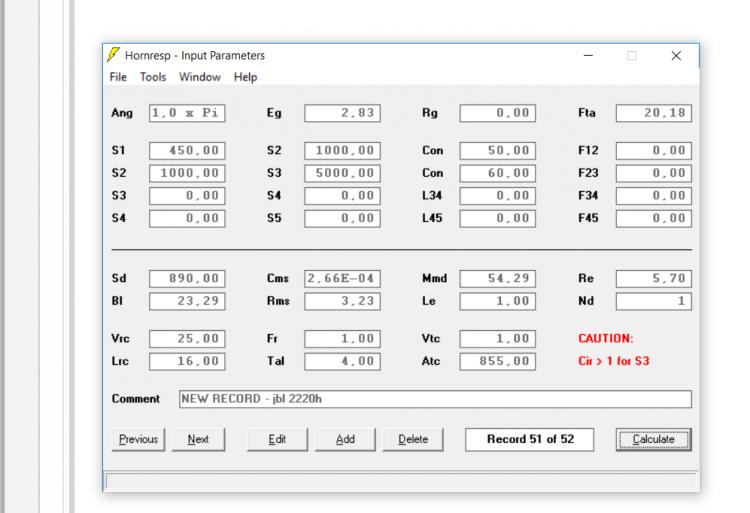The width and height of the screenshot is (750, 513).
Task: Close the Hornresp Input Parameters window
Action: pos(676,56)
